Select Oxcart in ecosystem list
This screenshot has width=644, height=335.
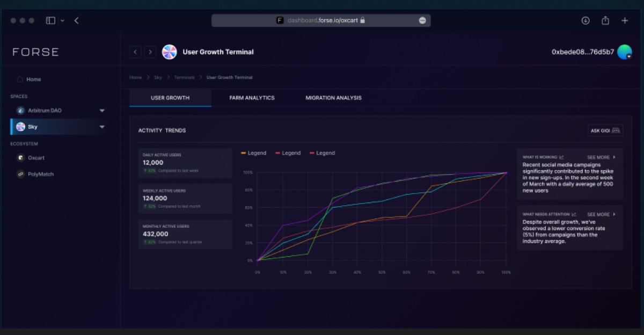pos(36,158)
